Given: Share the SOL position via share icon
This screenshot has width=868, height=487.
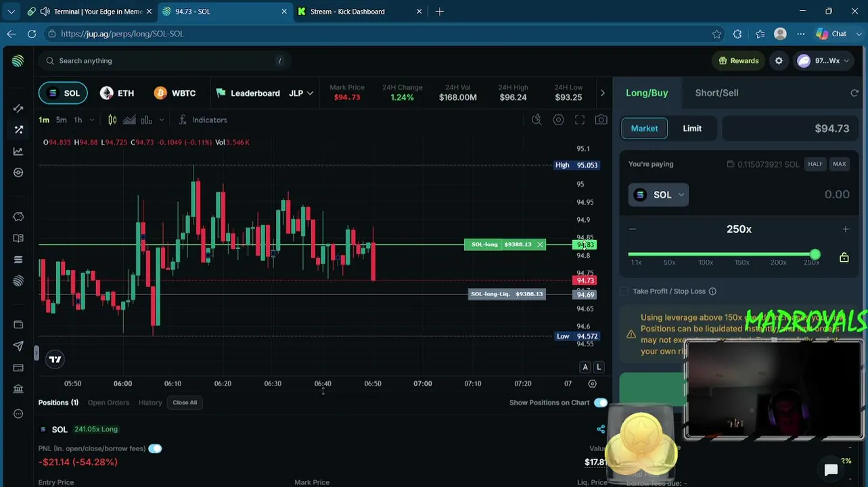Looking at the screenshot, I should [601, 429].
